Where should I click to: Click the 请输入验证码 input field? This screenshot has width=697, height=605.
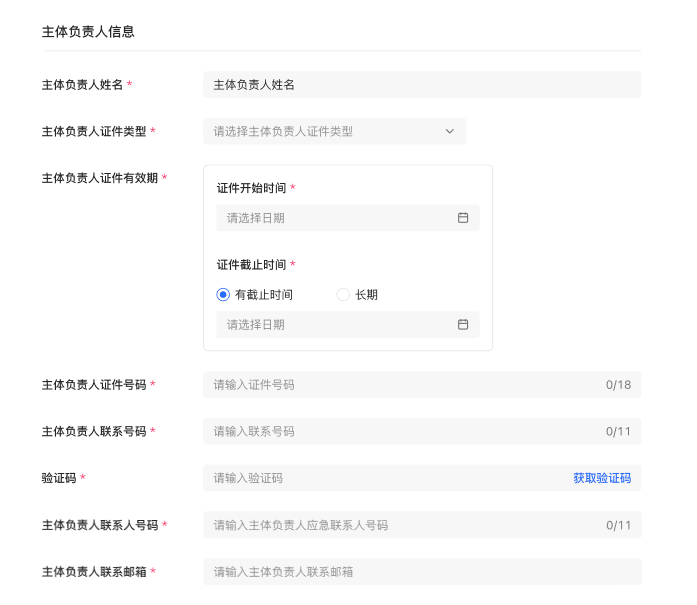click(380, 478)
